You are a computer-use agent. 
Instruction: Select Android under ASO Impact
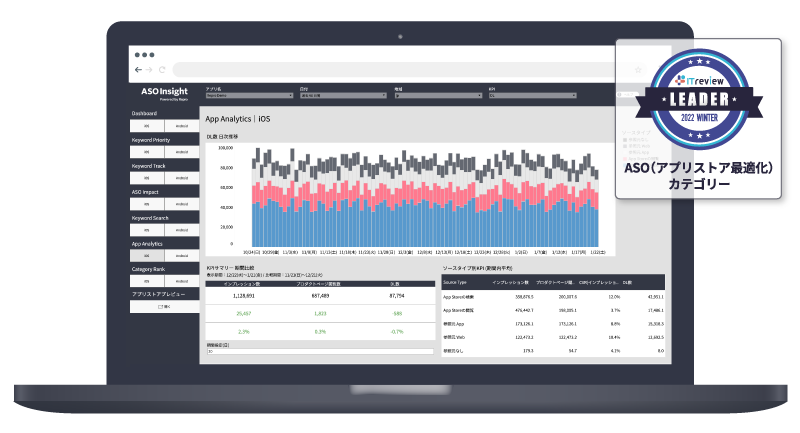pos(182,204)
